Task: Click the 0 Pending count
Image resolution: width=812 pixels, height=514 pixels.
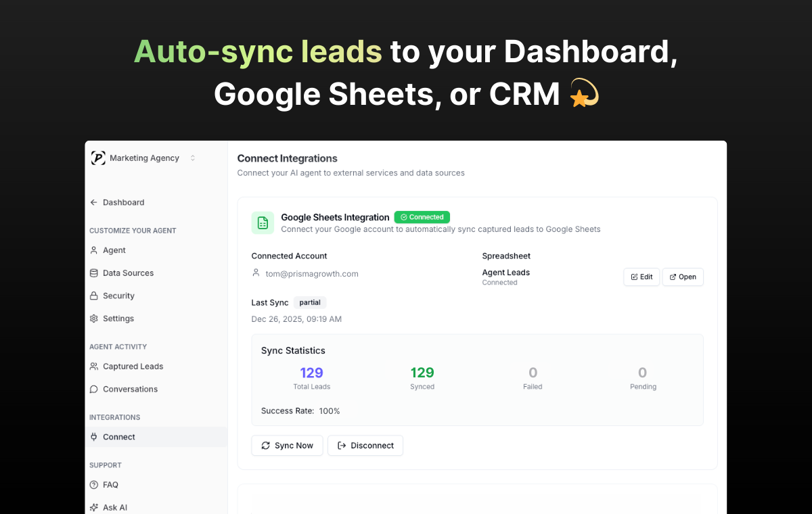Action: tap(643, 373)
